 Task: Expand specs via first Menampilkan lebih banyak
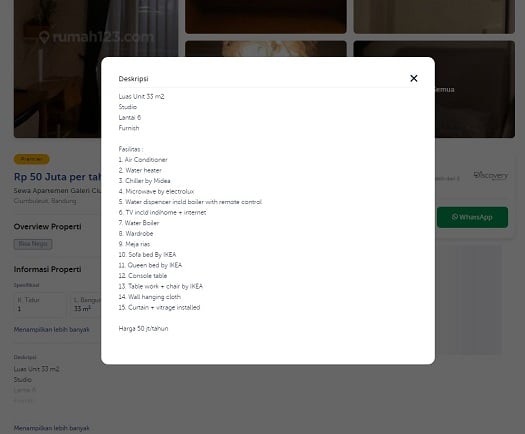[52, 330]
